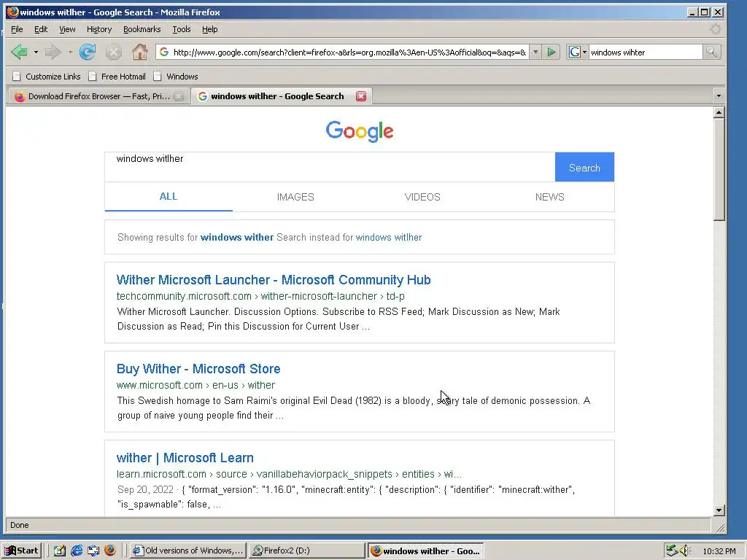Viewport: 747px width, 560px height.
Task: Expand the address bar URL history dropdown
Action: pos(535,52)
